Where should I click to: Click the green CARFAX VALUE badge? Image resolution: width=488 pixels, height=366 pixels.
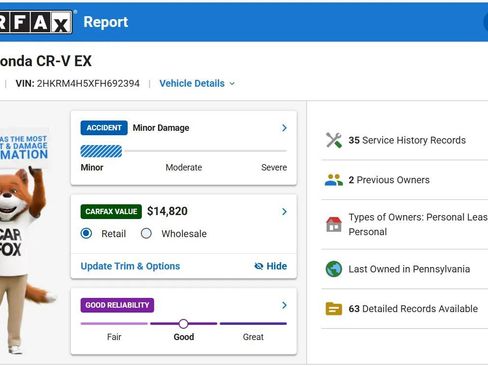pyautogui.click(x=111, y=212)
